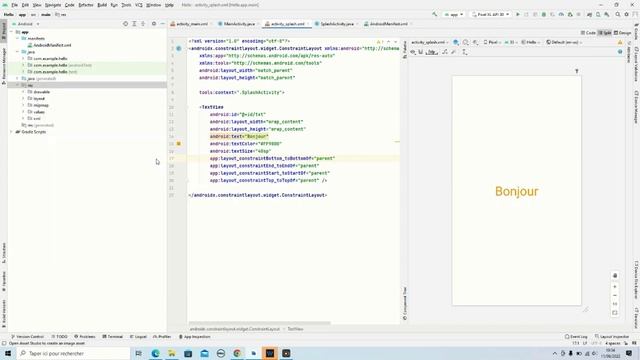
Task: Open the Hello theme dropdown
Action: click(x=530, y=42)
